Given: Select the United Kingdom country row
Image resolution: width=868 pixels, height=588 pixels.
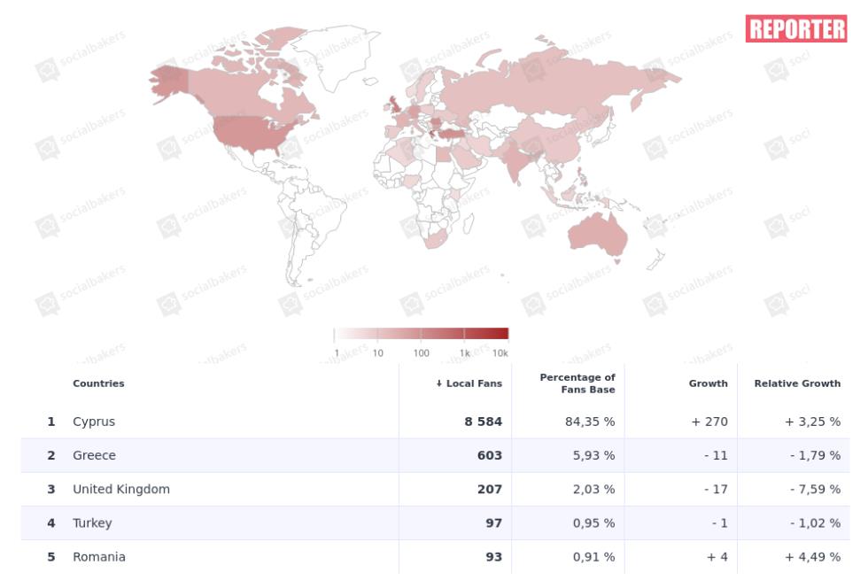Looking at the screenshot, I should [x=435, y=489].
